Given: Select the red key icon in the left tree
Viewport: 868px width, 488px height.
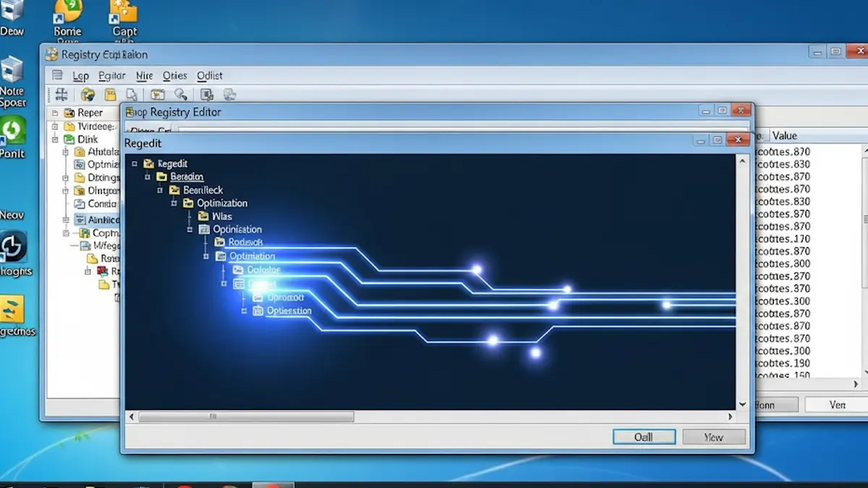Looking at the screenshot, I should click(102, 270).
